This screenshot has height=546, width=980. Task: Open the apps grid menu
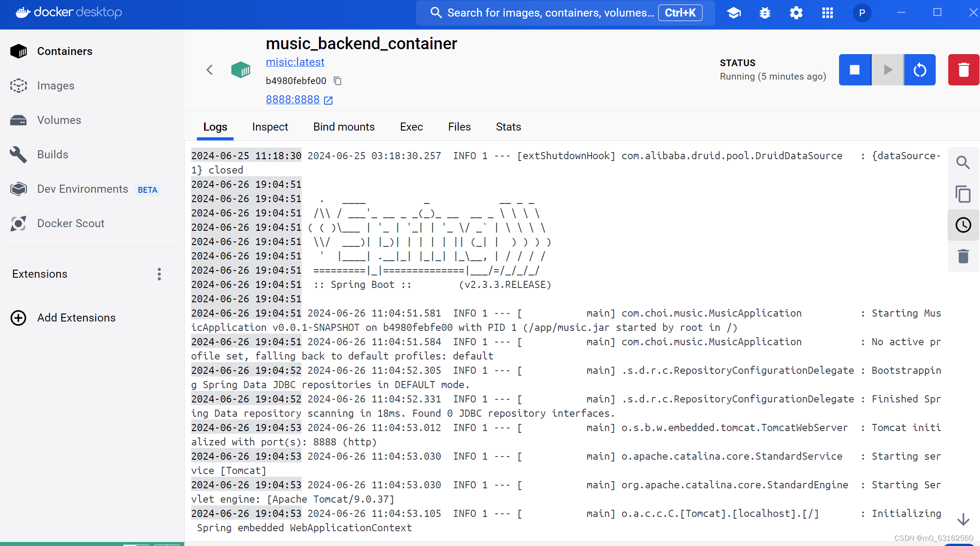pyautogui.click(x=827, y=13)
